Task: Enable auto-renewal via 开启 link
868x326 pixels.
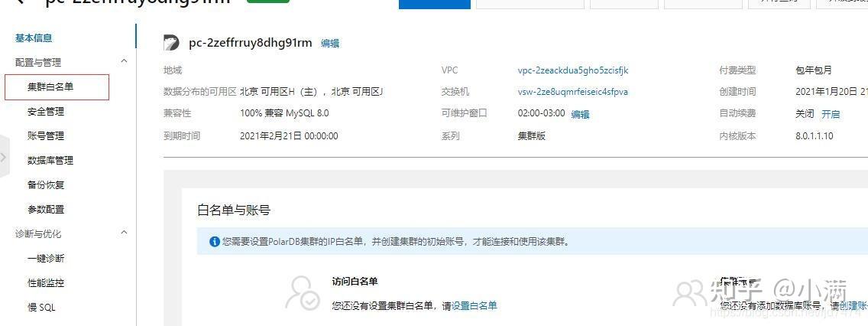Action: (x=831, y=114)
